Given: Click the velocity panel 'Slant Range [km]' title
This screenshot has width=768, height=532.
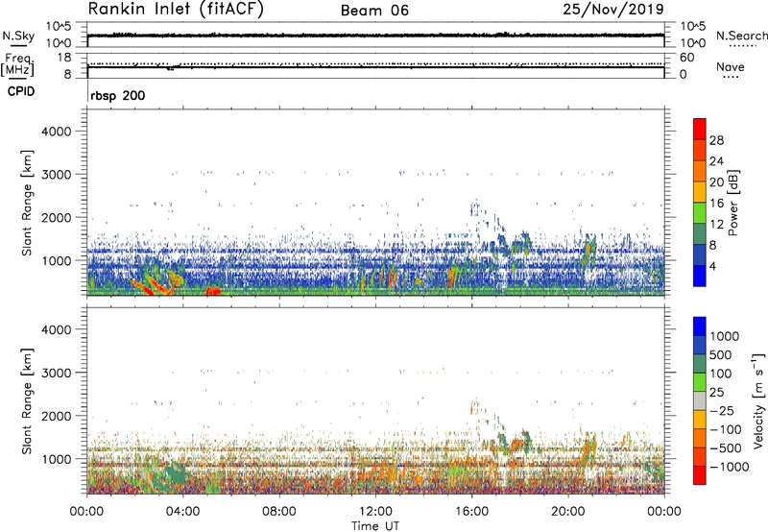Looking at the screenshot, I should (27, 400).
